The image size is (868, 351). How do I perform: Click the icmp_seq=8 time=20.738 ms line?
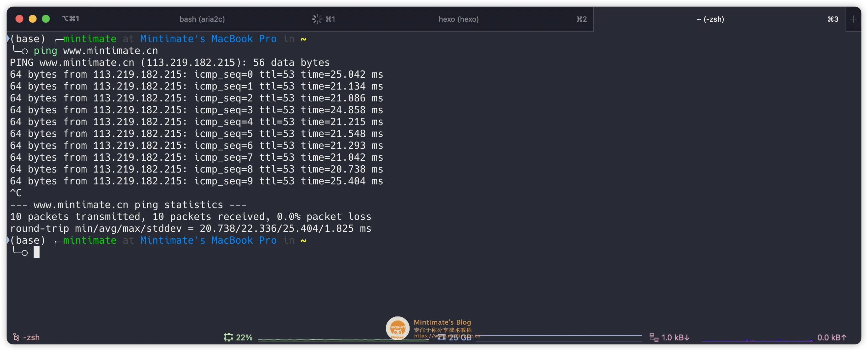pos(196,169)
